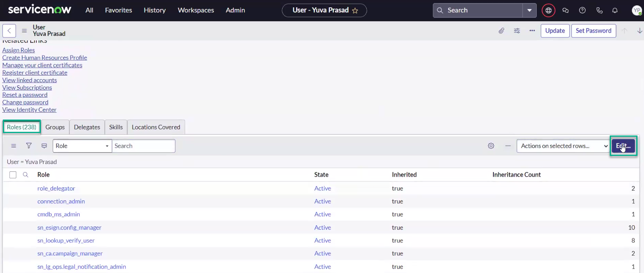Open the chat conversations icon
Viewport: 644px width, 273px height.
coord(565,11)
